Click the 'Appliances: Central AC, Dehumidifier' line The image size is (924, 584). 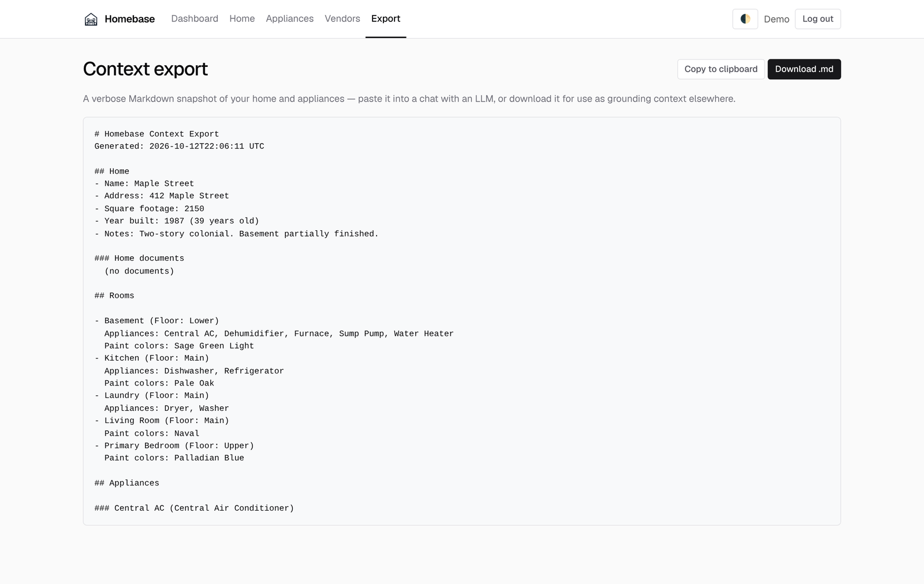[x=279, y=334]
